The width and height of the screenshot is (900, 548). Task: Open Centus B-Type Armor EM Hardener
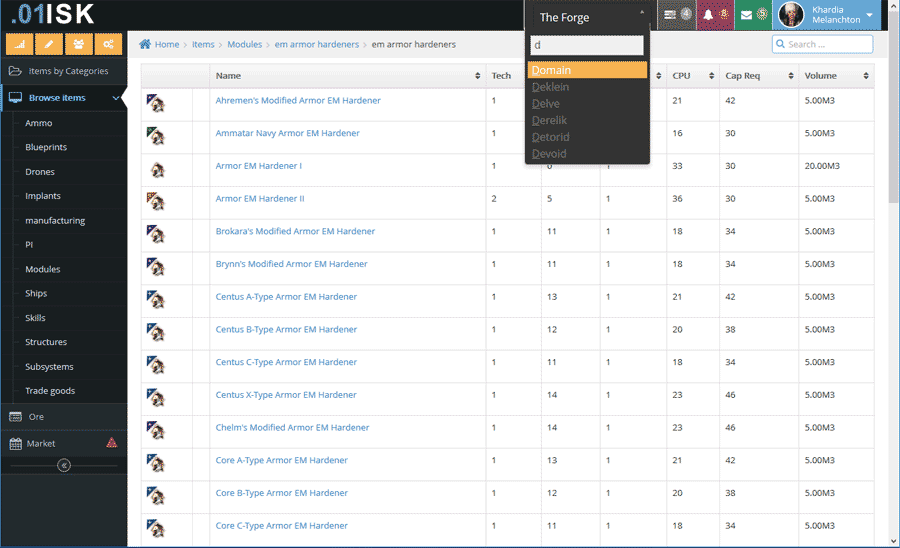[286, 329]
